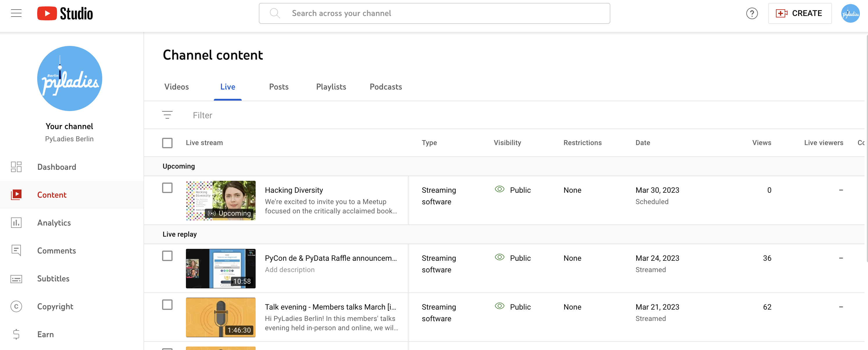This screenshot has height=350, width=868.
Task: Check the Talk evening Members talks checkbox
Action: tap(167, 305)
